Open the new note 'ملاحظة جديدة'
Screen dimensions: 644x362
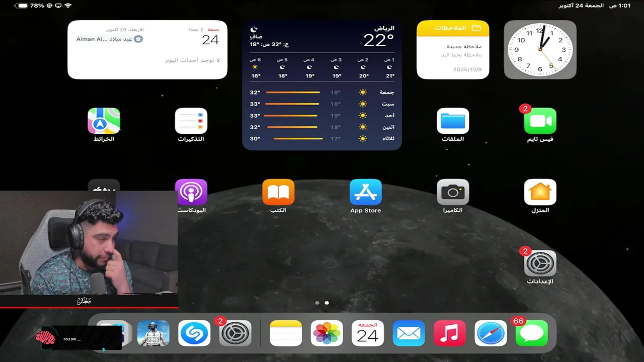click(464, 46)
